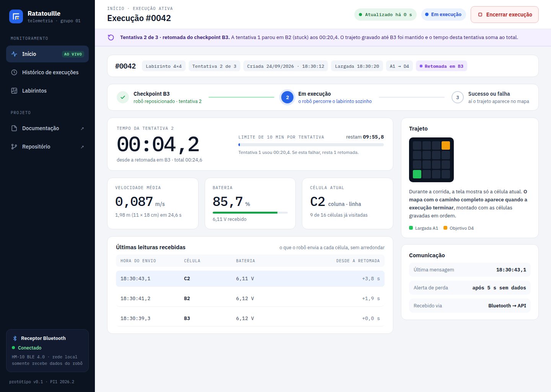Screen dimensions: 551x392
Task: Click the 10 min limit progress bar
Action: coord(311,145)
